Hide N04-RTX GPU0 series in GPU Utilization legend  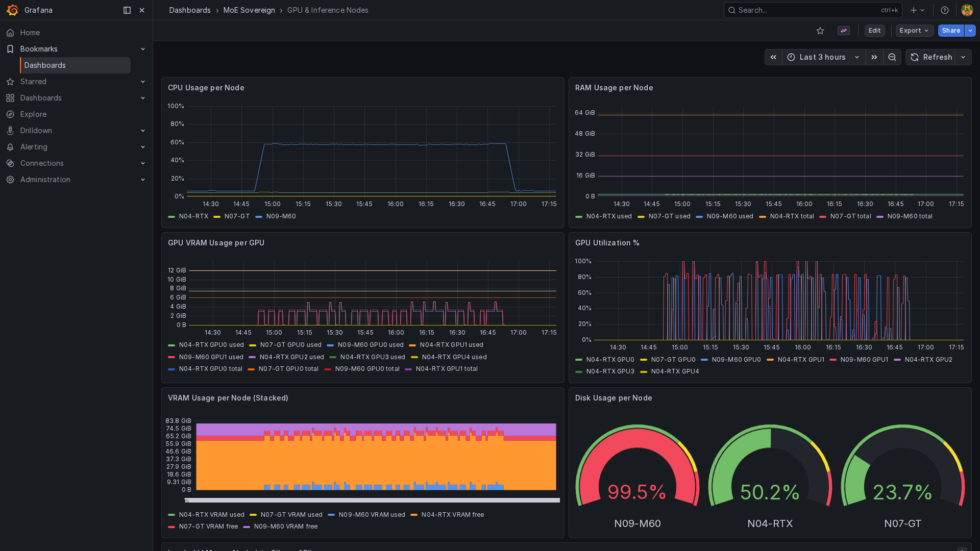point(610,359)
